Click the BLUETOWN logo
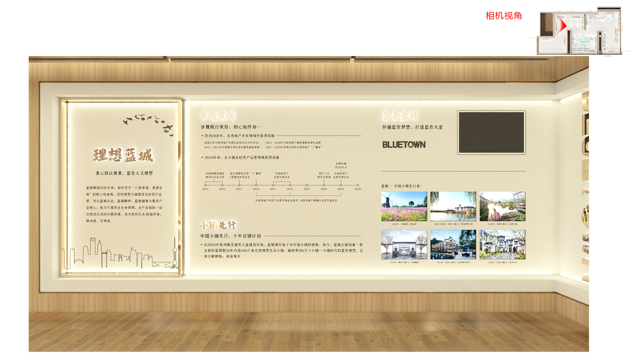The height and width of the screenshot is (362, 644). [404, 145]
